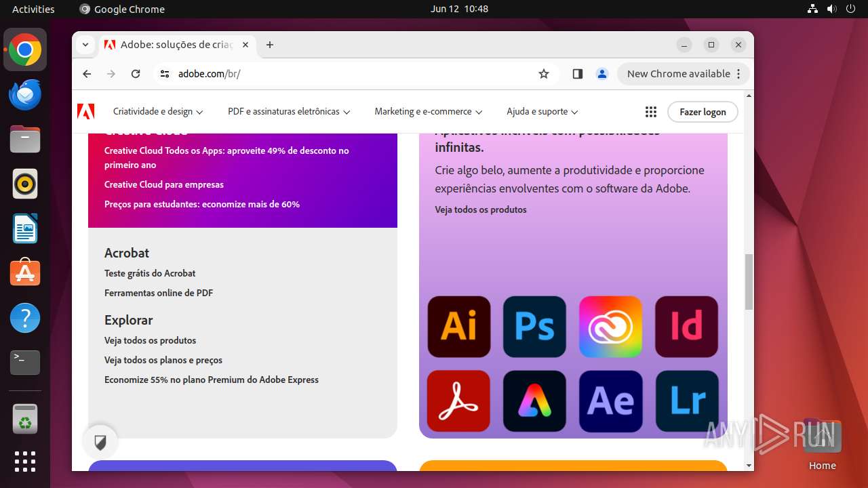Image resolution: width=868 pixels, height=488 pixels.
Task: Open Rhythmbox from the dock
Action: (x=25, y=184)
